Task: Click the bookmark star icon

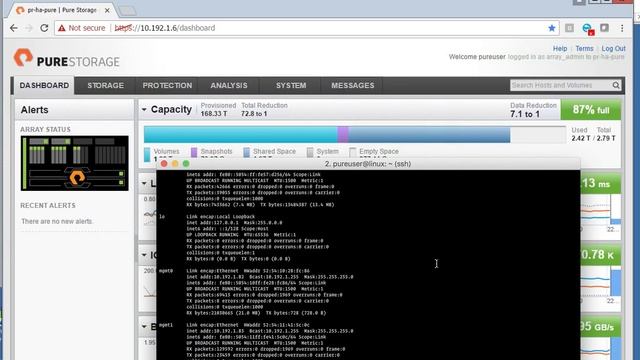Action: [x=552, y=28]
